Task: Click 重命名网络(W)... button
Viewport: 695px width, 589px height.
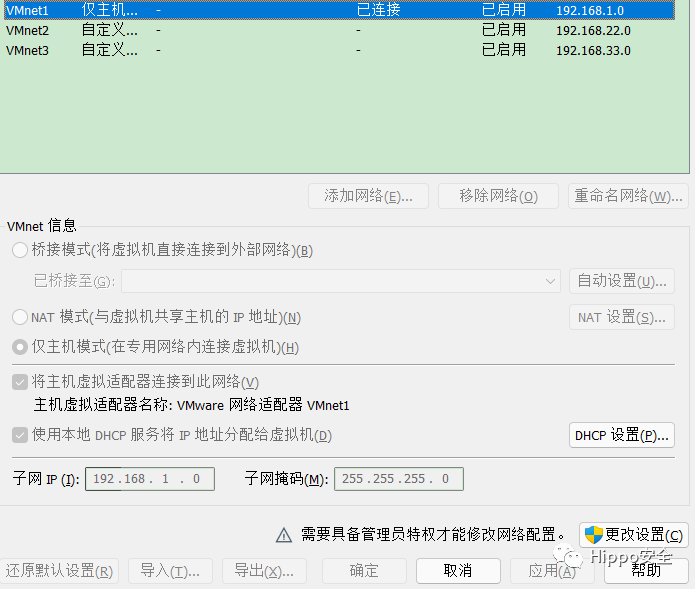Action: tap(628, 196)
